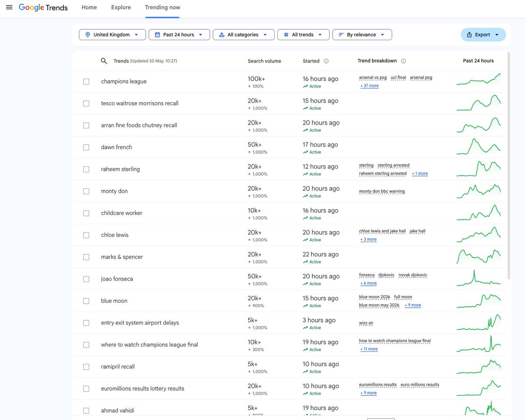Screen dimensions: 525x420
Task: Expand '+ 37 more' for champions league
Action: [x=370, y=86]
